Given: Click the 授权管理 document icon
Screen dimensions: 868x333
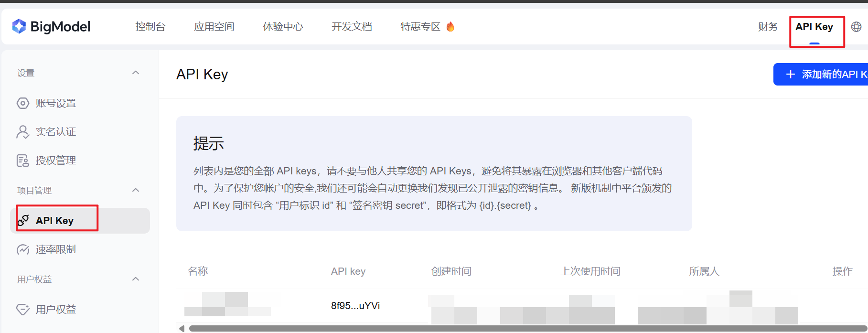Looking at the screenshot, I should pos(23,161).
